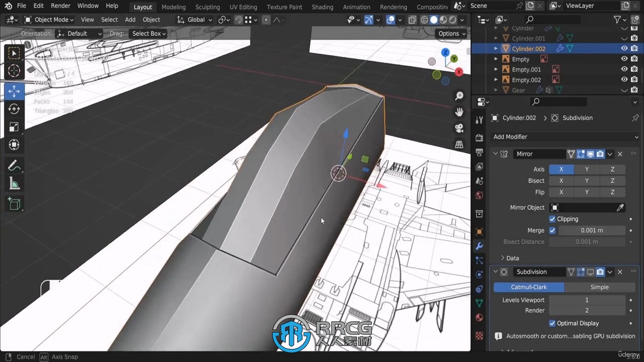Screen dimensions: 644x362
Task: Toggle X-ray view
Action: [412, 20]
